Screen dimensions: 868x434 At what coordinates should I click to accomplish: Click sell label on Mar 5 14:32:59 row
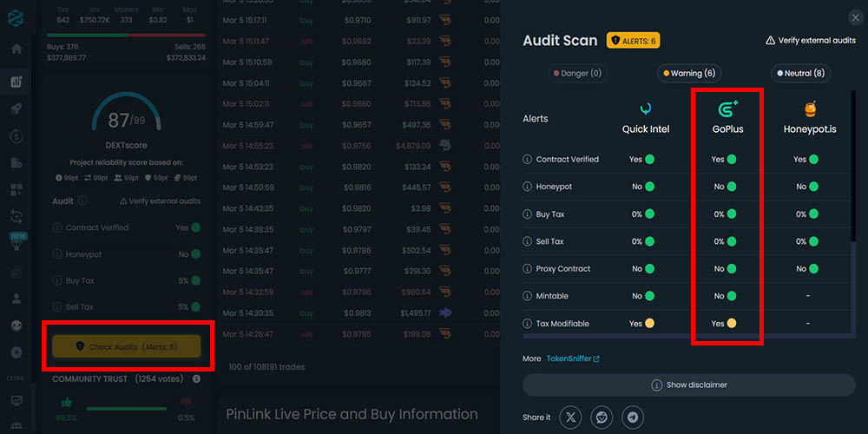[306, 293]
